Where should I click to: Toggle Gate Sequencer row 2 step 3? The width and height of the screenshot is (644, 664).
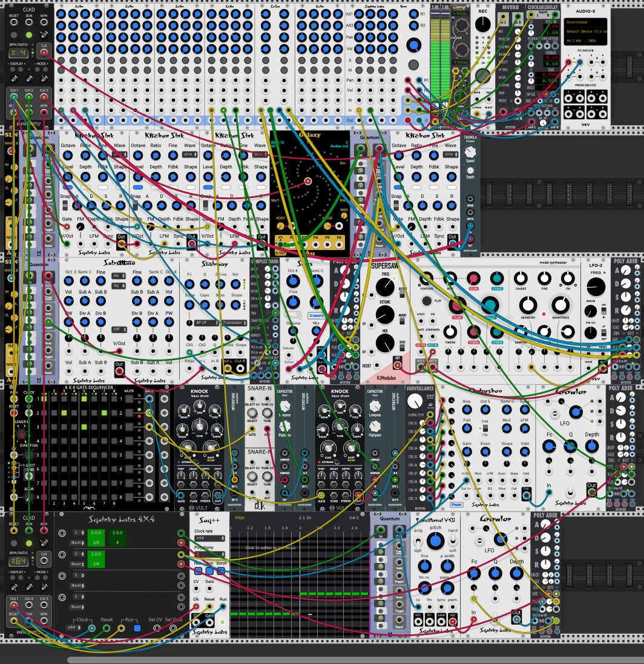click(x=64, y=412)
